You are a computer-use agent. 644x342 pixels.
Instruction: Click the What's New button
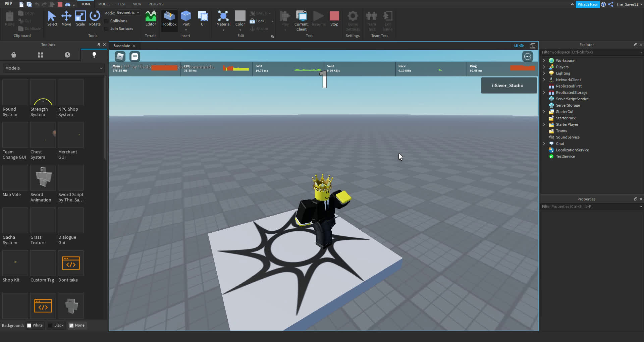pyautogui.click(x=588, y=4)
